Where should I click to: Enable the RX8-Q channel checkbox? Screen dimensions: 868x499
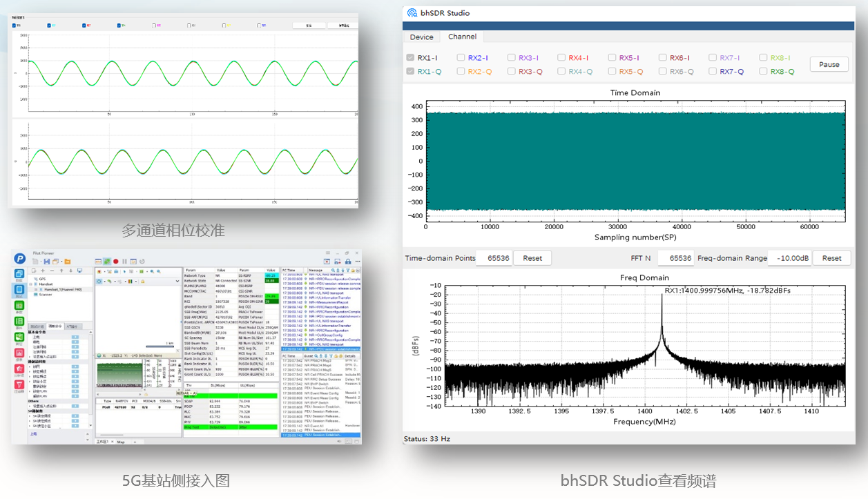(x=763, y=71)
